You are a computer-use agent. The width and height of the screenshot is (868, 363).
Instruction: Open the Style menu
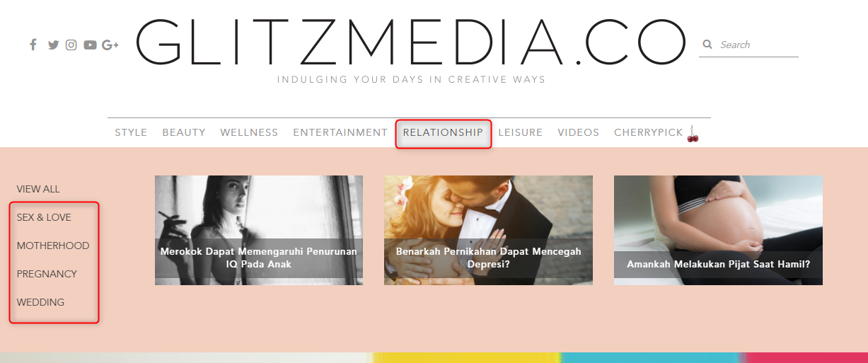[x=131, y=132]
